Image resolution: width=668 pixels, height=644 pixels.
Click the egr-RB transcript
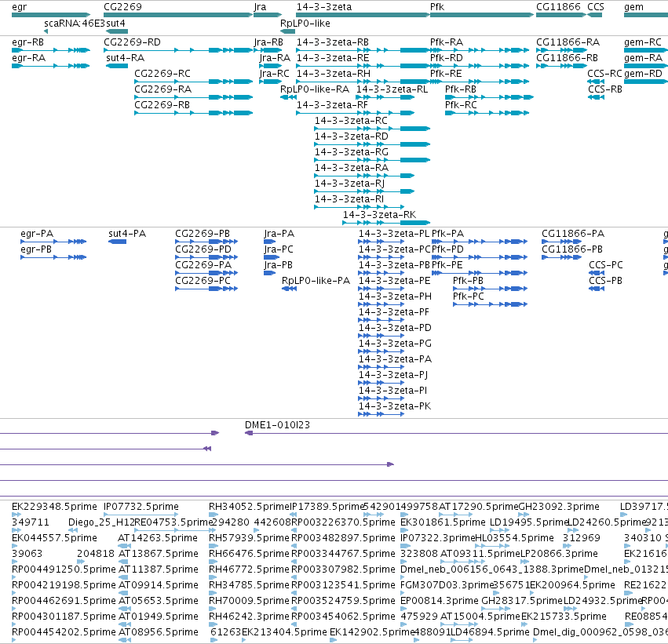coord(51,50)
